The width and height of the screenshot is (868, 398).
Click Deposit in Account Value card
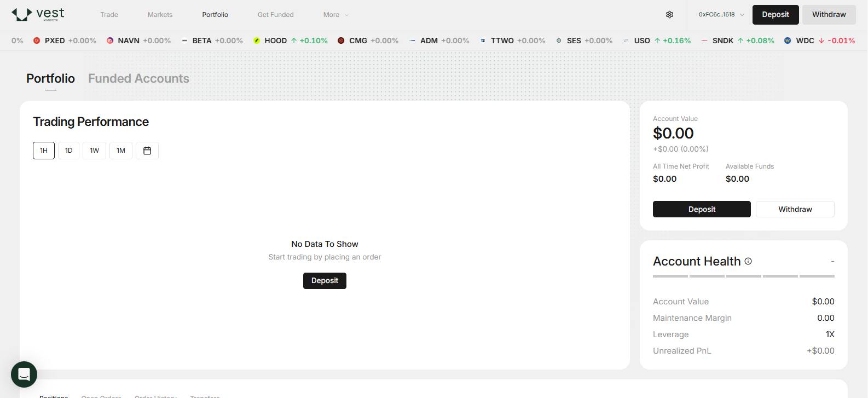(702, 209)
